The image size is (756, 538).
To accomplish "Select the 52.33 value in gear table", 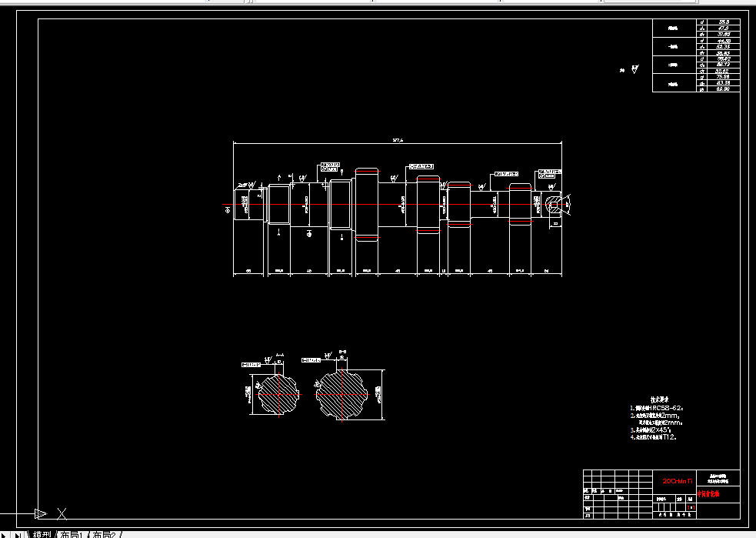I will 723,47.
